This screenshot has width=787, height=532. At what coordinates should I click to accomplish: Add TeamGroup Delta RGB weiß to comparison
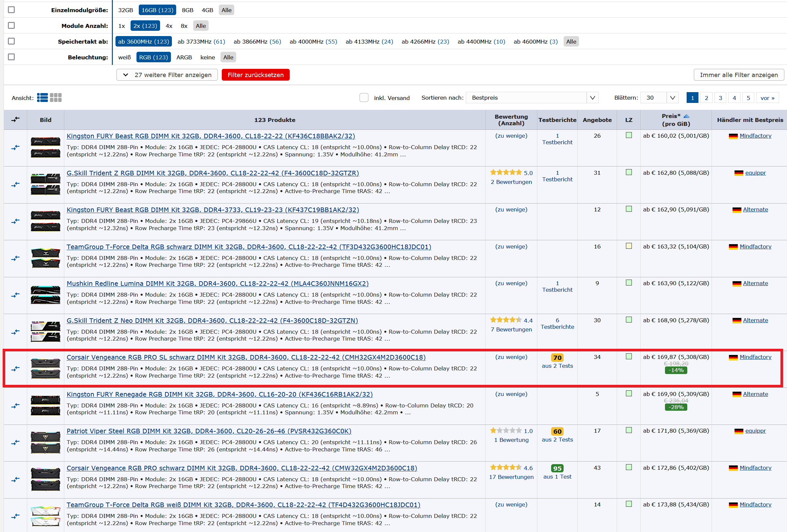(x=15, y=517)
